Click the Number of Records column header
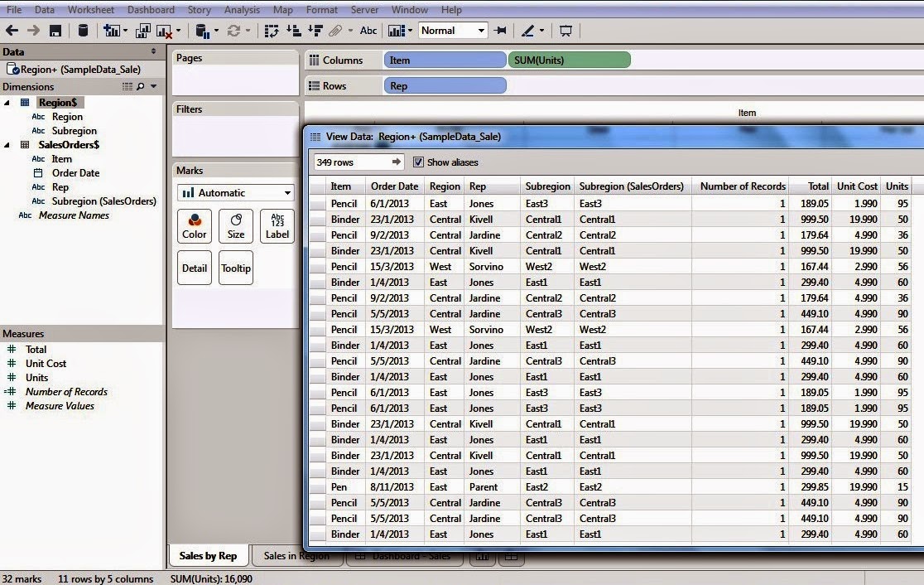Viewport: 924px width, 585px height. tap(743, 186)
